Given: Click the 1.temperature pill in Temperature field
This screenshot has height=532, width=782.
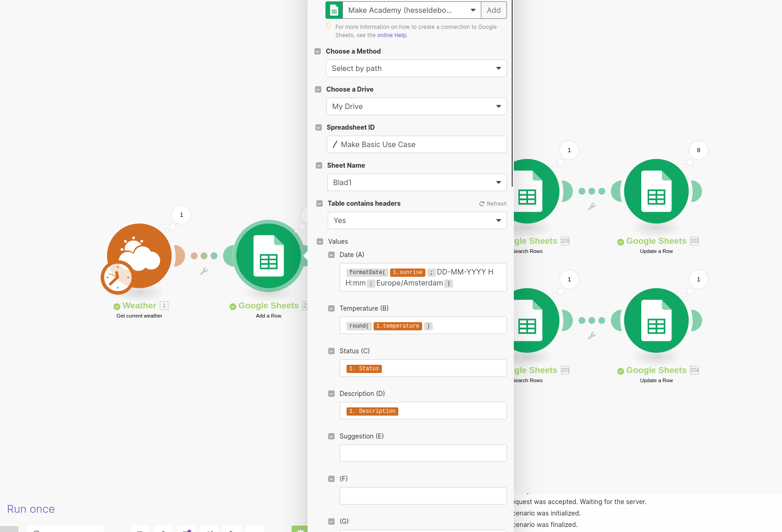Looking at the screenshot, I should tap(398, 326).
